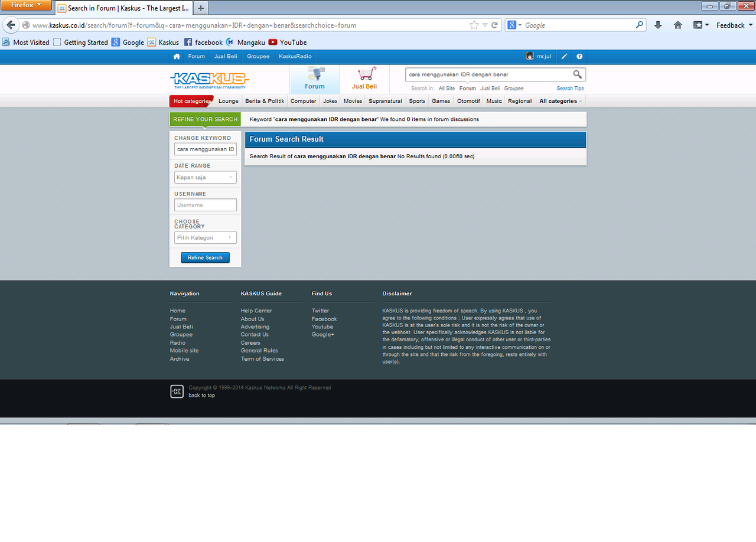Click the site identity globe icon in address bar
This screenshot has height=542, width=756.
[26, 25]
